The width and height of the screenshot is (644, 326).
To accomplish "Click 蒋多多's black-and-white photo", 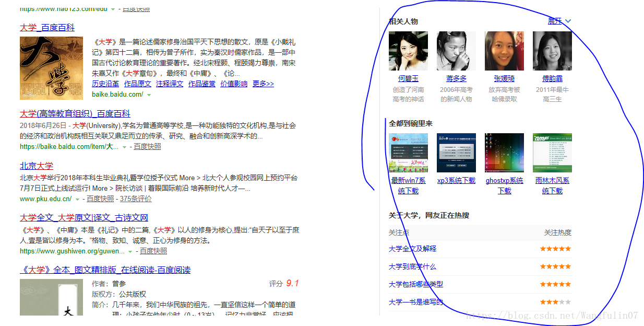I will click(x=456, y=51).
